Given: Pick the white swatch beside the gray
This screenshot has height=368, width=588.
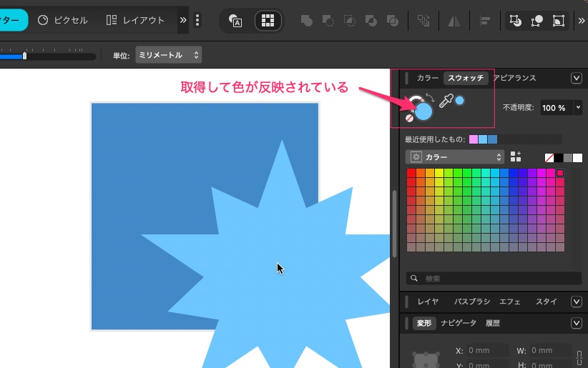Looking at the screenshot, I should coord(577,157).
